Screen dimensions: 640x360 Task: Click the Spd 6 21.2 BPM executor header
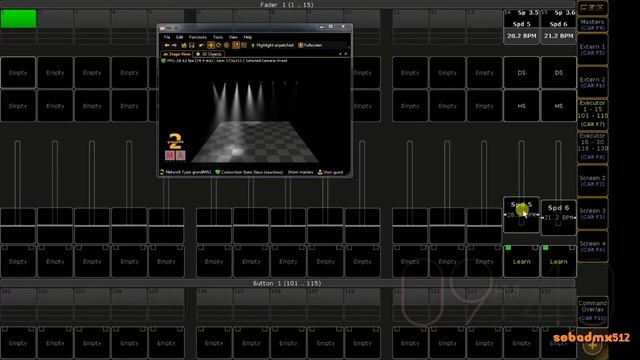[558, 26]
